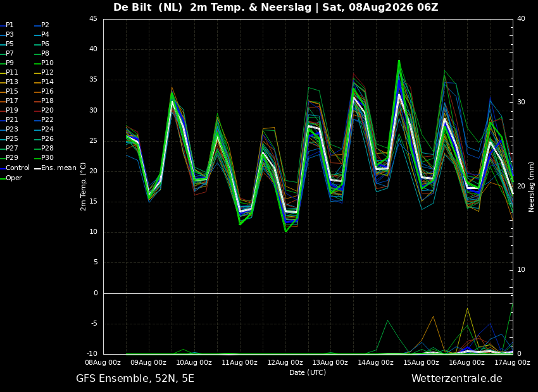
Task: Click the -10 temperature axis tick label
Action: click(x=92, y=354)
